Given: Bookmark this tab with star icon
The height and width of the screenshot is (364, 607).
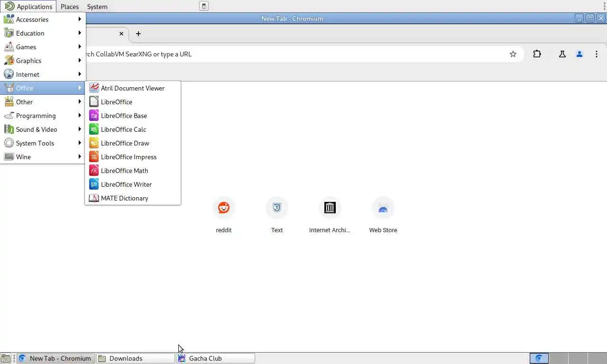Looking at the screenshot, I should pos(513,54).
